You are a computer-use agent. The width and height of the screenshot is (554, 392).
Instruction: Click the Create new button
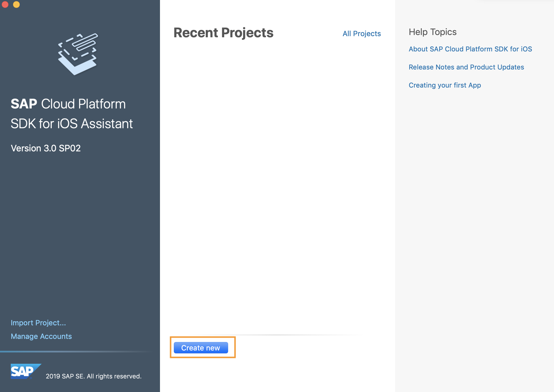coord(201,348)
